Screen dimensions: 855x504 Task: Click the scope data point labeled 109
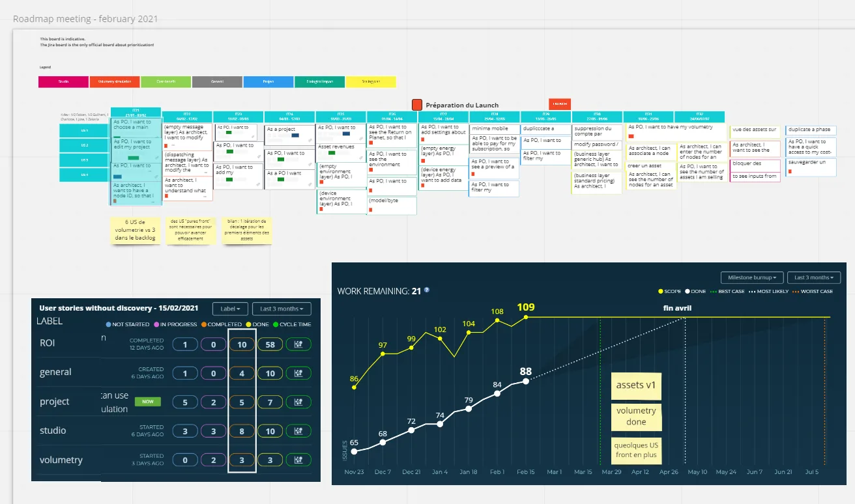point(526,317)
